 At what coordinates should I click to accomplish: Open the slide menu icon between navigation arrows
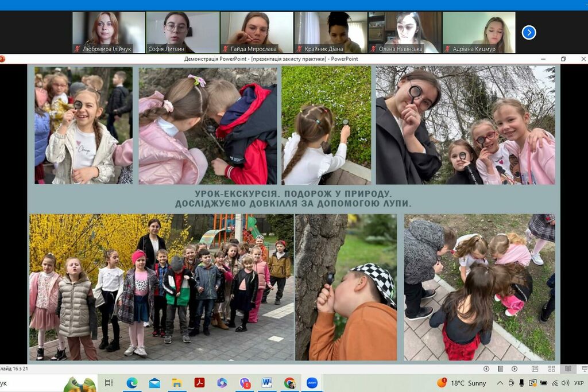click(x=500, y=368)
